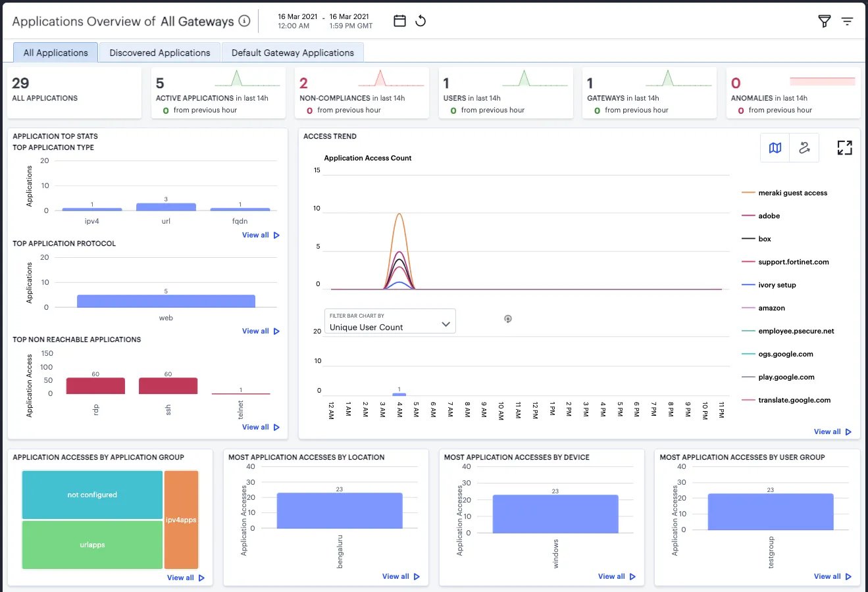Open the sort lines icon in header

[847, 21]
